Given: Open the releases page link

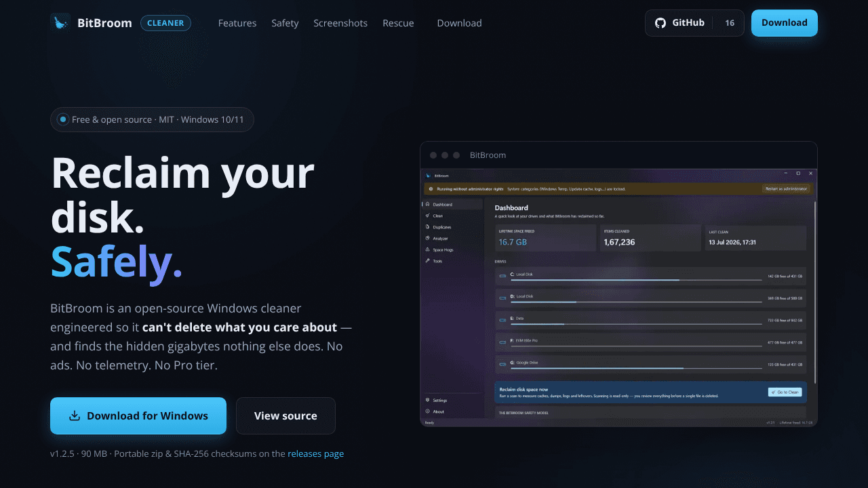Looking at the screenshot, I should pyautogui.click(x=315, y=453).
